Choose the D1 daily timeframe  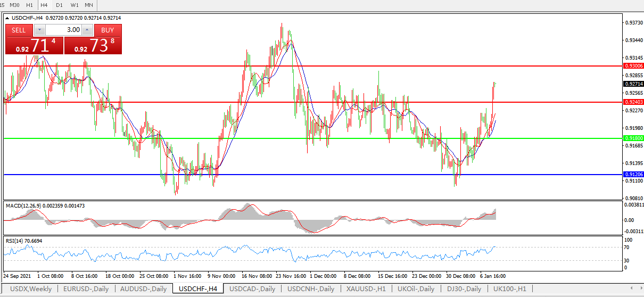pos(59,5)
